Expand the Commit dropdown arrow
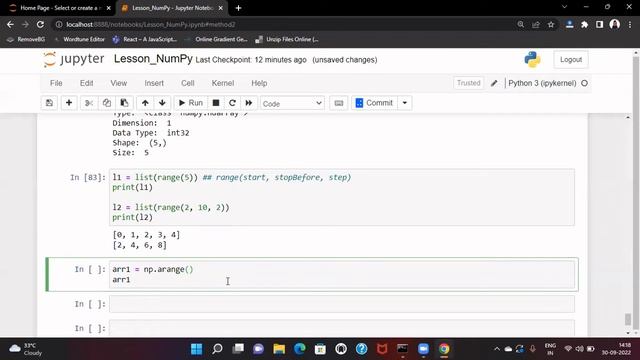The image size is (640, 360). (x=405, y=103)
